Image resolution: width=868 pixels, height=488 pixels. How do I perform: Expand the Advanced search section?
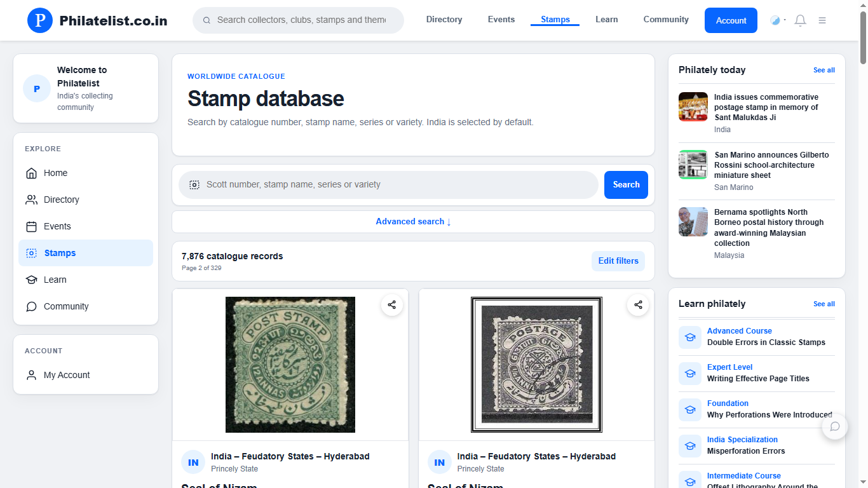click(x=413, y=222)
